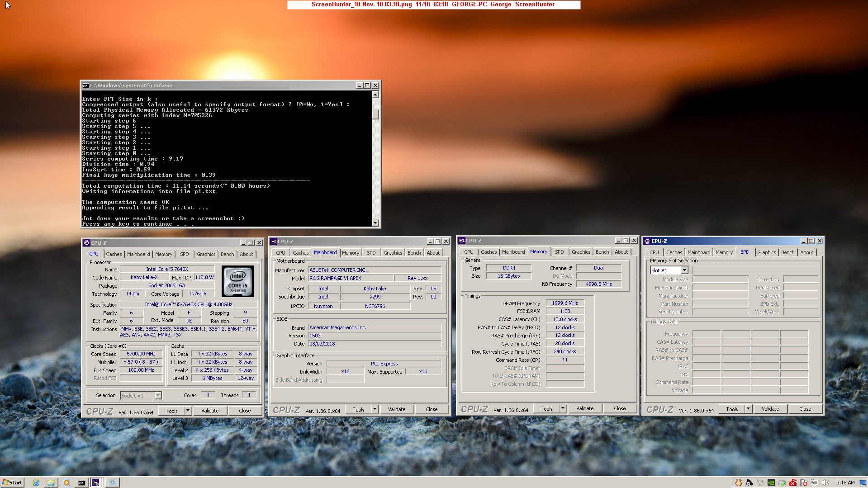Click the Core Voltage 0.760 V value
Viewport: 868px width, 488px height.
(198, 294)
